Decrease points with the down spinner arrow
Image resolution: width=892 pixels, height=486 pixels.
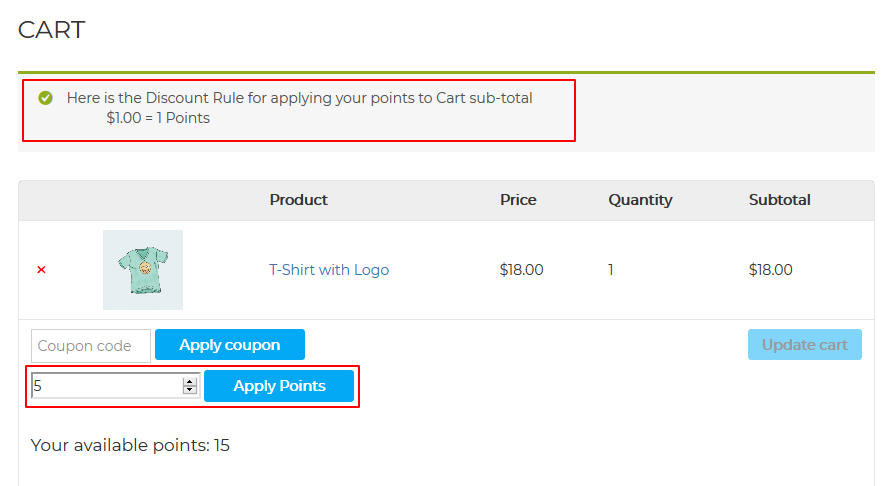[190, 390]
